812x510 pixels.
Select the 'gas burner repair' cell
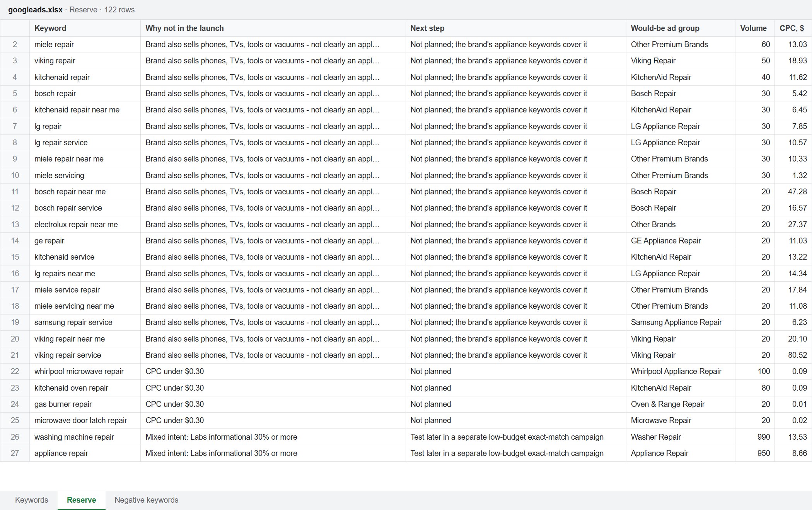coord(85,404)
